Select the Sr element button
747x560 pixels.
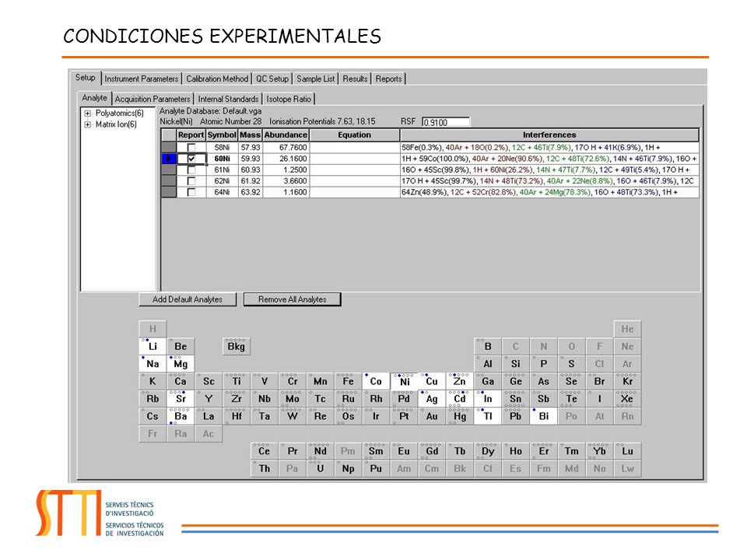coord(181,398)
